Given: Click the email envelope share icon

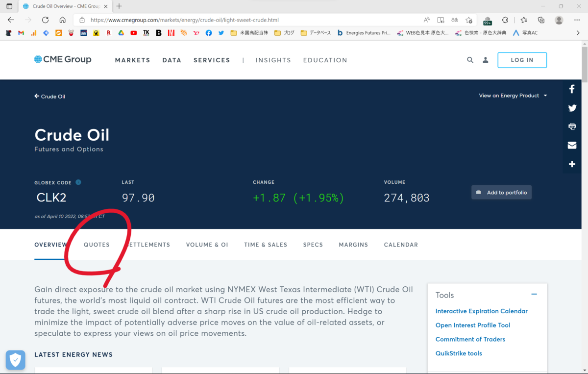Looking at the screenshot, I should (x=572, y=145).
